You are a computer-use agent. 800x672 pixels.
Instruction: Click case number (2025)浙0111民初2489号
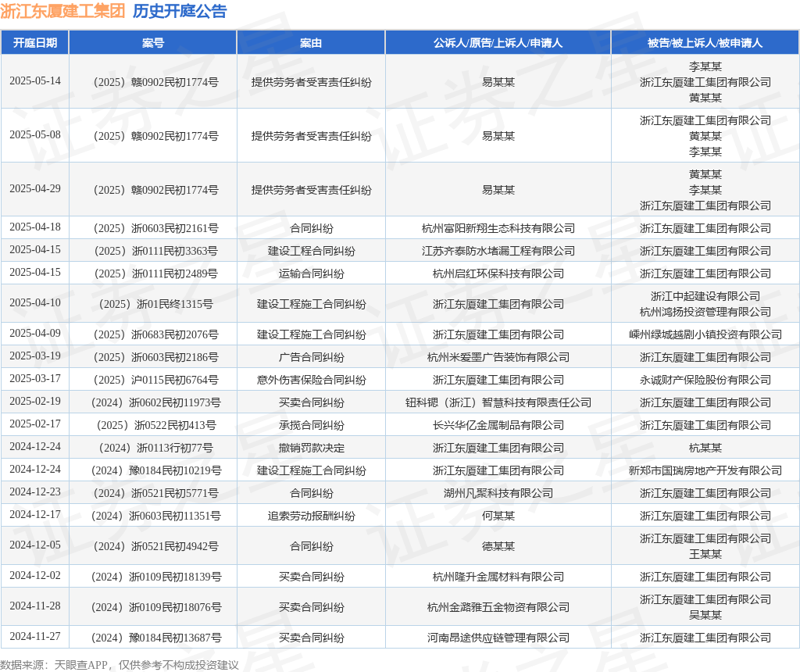[x=155, y=273]
